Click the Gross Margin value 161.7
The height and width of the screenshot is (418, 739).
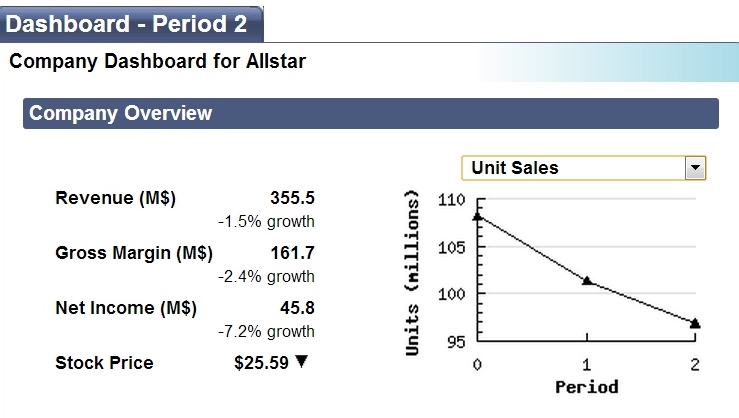click(x=292, y=253)
